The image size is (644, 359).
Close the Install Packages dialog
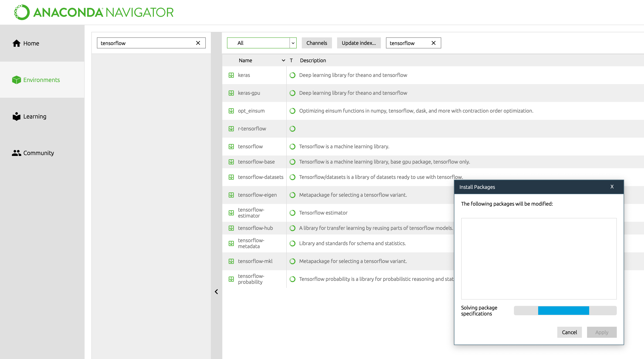[612, 187]
